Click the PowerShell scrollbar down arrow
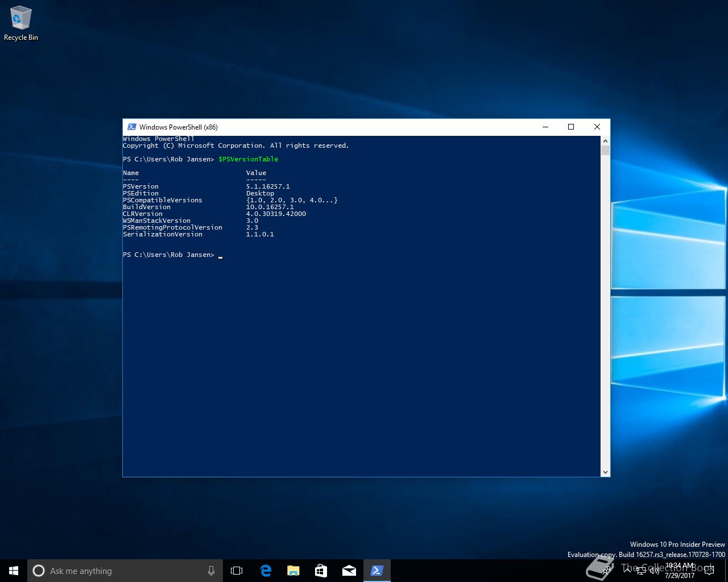Image resolution: width=728 pixels, height=582 pixels. tap(605, 472)
